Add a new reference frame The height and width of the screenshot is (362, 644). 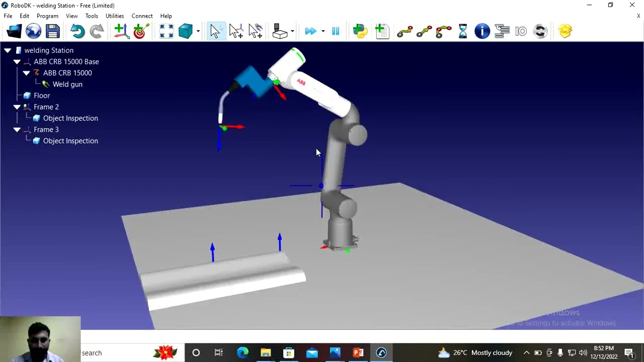121,31
